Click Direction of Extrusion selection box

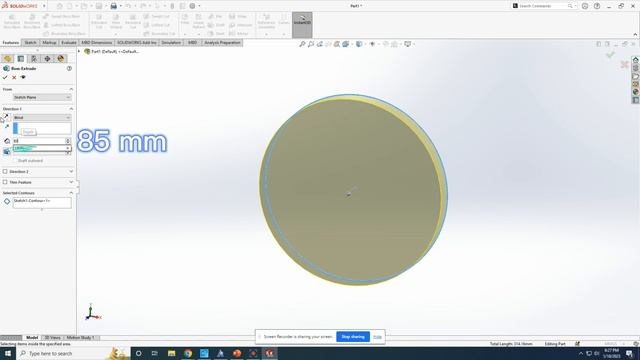tap(42, 129)
